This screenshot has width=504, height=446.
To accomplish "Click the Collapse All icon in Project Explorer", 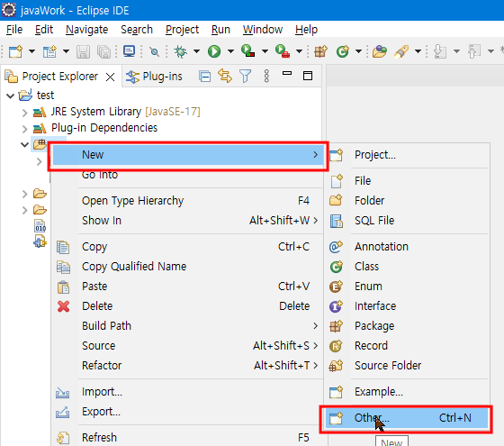I will coord(205,77).
